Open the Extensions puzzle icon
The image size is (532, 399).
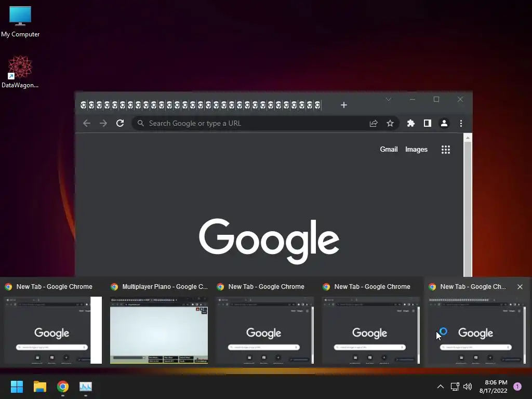[x=411, y=123]
